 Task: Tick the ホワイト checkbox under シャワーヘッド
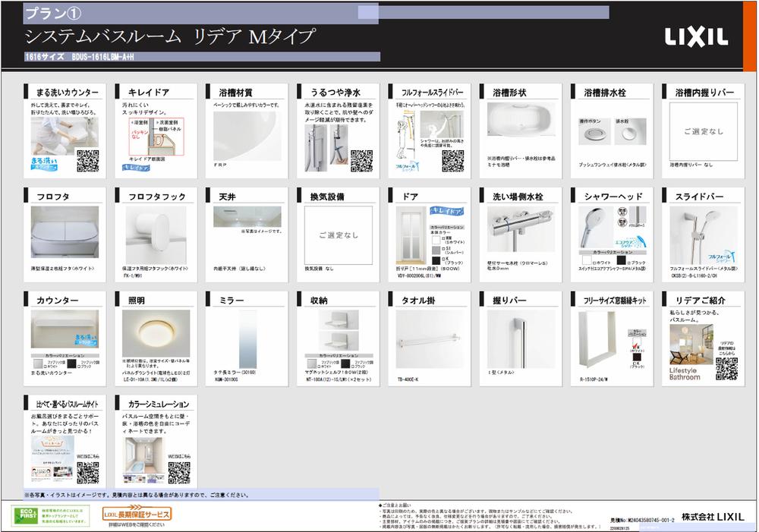[x=595, y=263]
